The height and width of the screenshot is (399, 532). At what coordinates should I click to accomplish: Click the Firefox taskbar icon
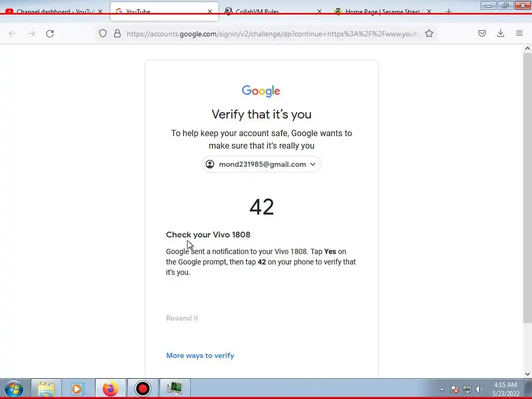tap(110, 389)
